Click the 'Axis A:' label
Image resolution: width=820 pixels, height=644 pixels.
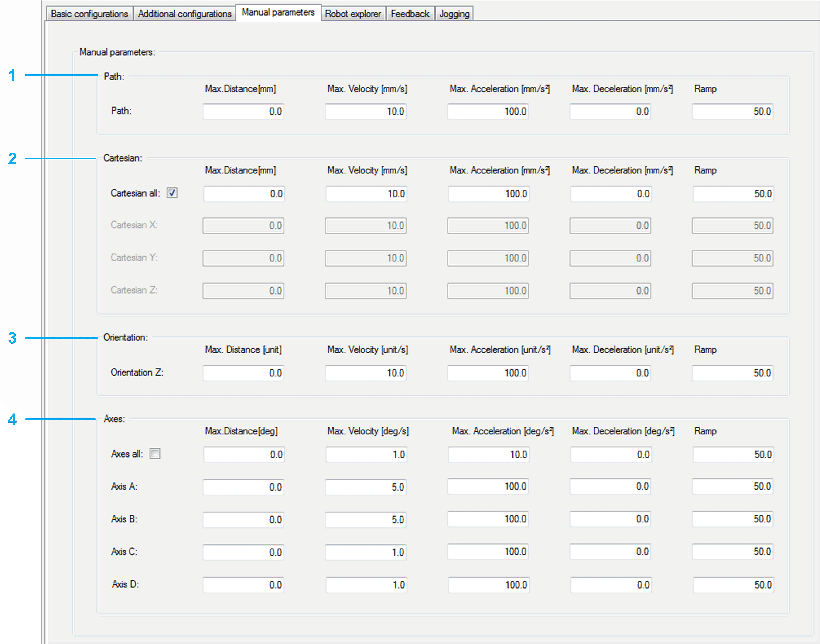(124, 486)
